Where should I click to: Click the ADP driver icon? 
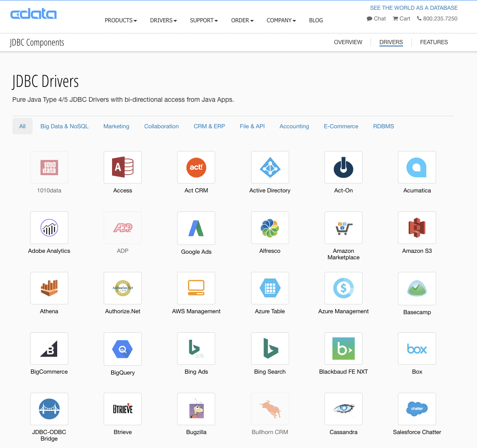tap(123, 228)
